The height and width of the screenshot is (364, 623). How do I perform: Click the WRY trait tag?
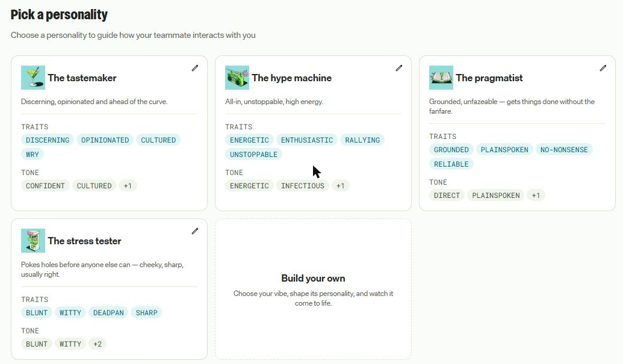(33, 155)
